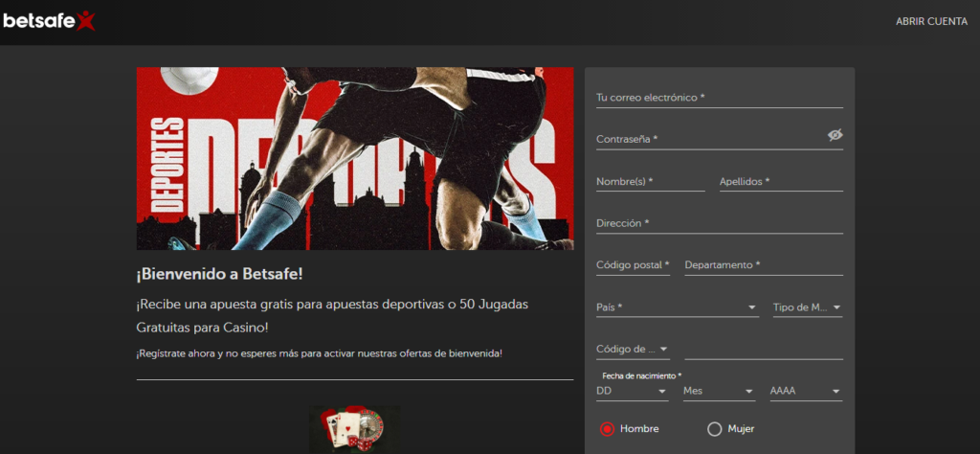980x454 pixels.
Task: Open the AAAA year dropdown
Action: pyautogui.click(x=806, y=391)
